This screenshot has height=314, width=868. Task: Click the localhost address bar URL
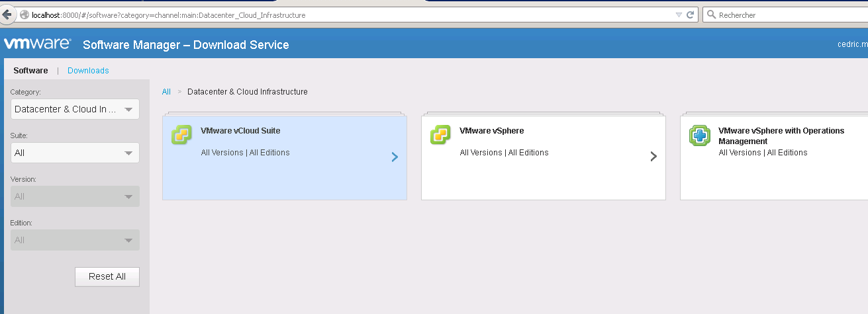coord(169,15)
